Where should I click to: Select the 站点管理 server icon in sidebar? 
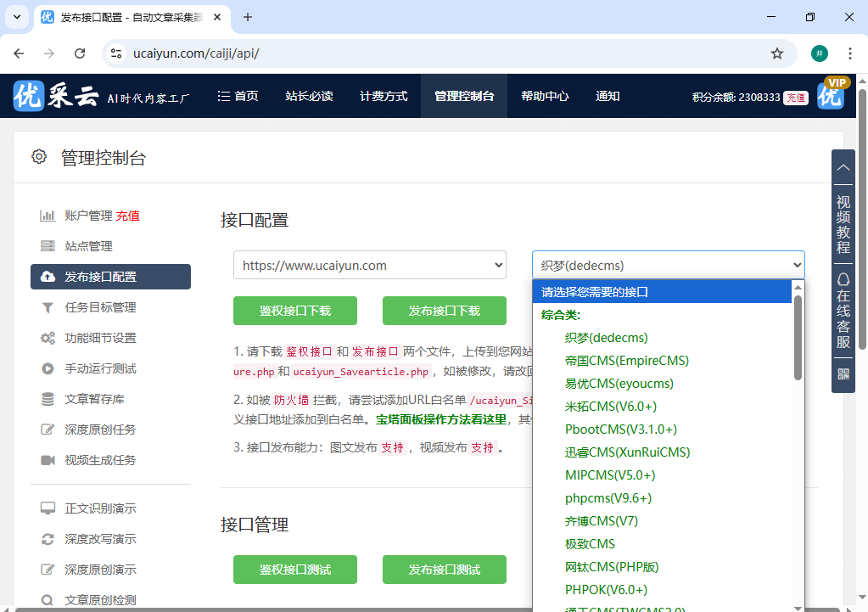point(48,246)
